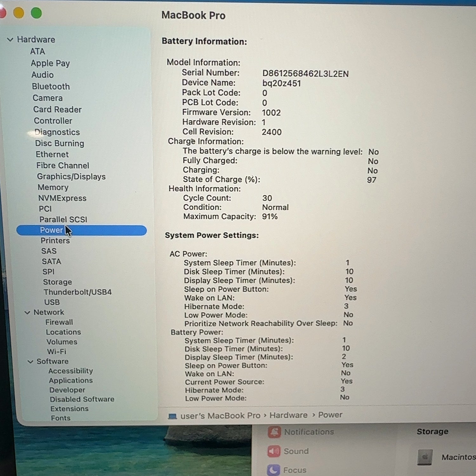Click user's MacBook Pro in path bar

pyautogui.click(x=220, y=416)
